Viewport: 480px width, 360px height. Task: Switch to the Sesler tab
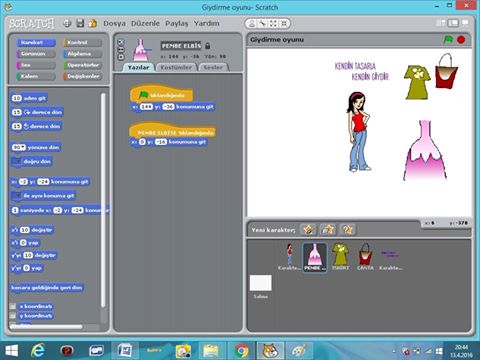click(213, 67)
